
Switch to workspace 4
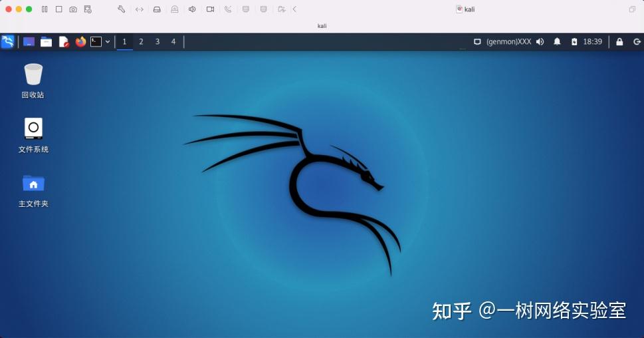point(173,41)
